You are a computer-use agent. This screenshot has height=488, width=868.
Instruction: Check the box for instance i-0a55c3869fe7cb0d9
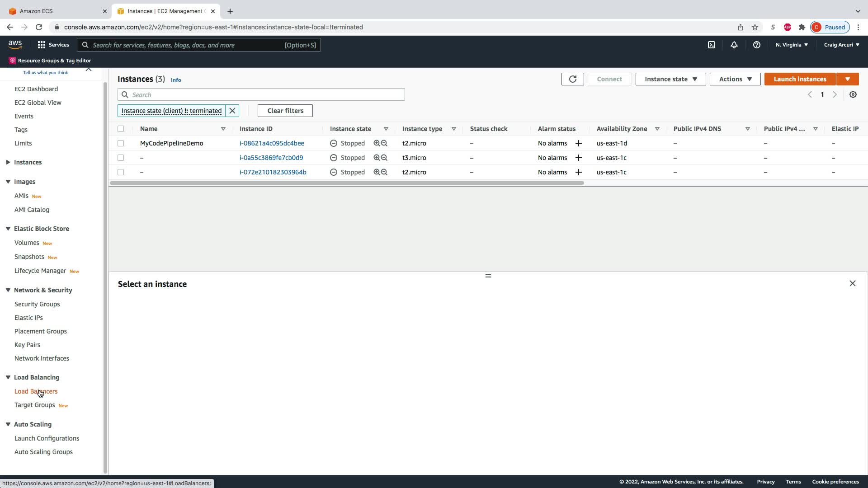[121, 158]
